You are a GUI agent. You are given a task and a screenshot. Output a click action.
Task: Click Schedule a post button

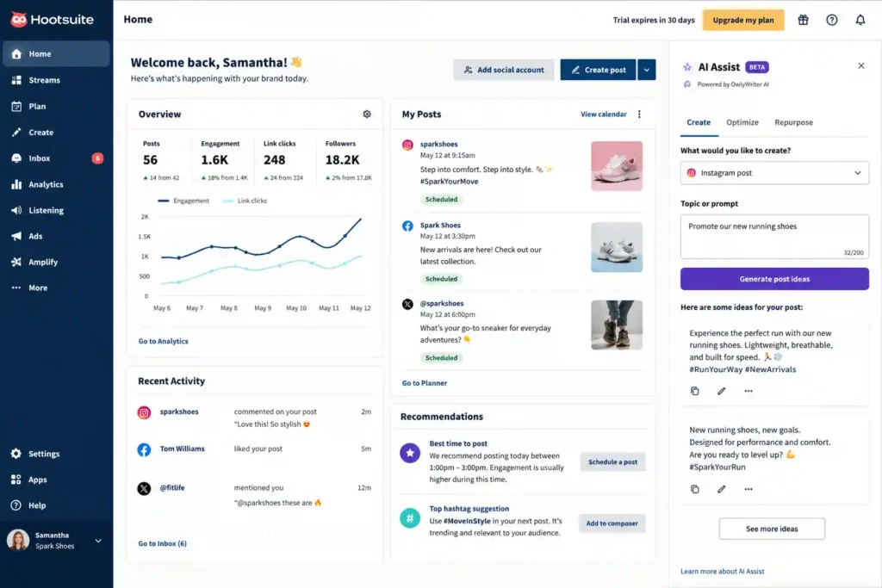[x=612, y=462]
